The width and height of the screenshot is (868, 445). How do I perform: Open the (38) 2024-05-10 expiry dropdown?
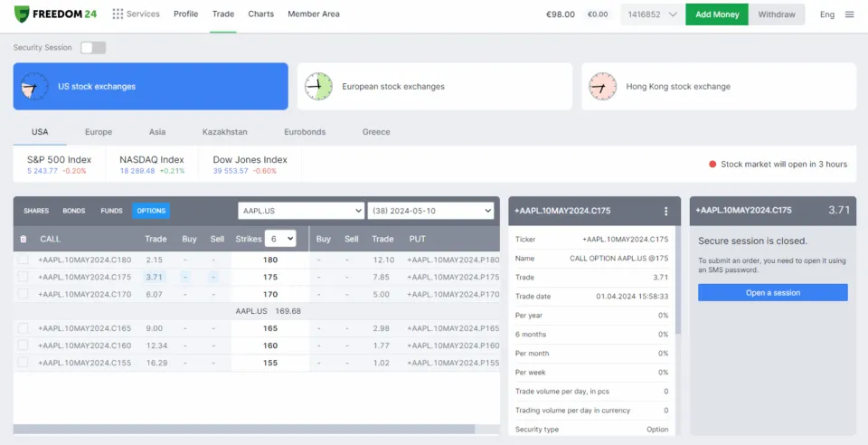430,211
